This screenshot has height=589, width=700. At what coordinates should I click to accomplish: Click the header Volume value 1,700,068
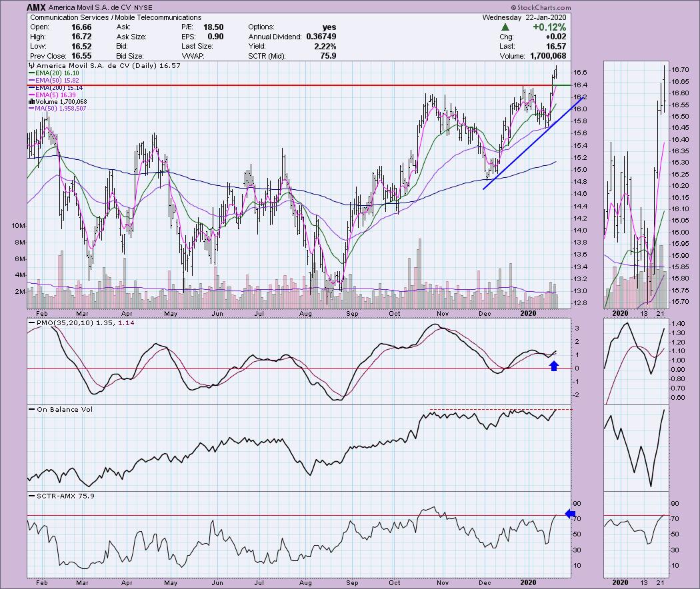pos(548,56)
